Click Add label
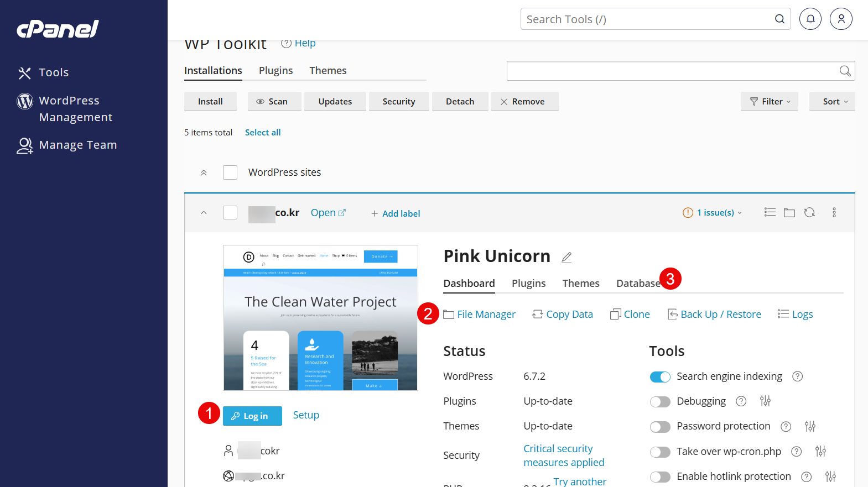Viewport: 868px width, 487px height. pyautogui.click(x=396, y=213)
